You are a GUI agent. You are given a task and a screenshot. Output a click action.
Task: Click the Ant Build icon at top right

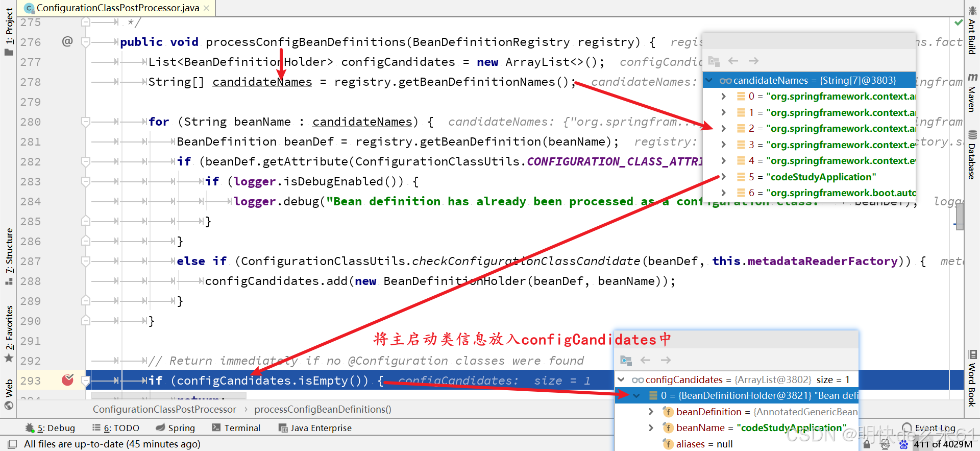point(972,10)
